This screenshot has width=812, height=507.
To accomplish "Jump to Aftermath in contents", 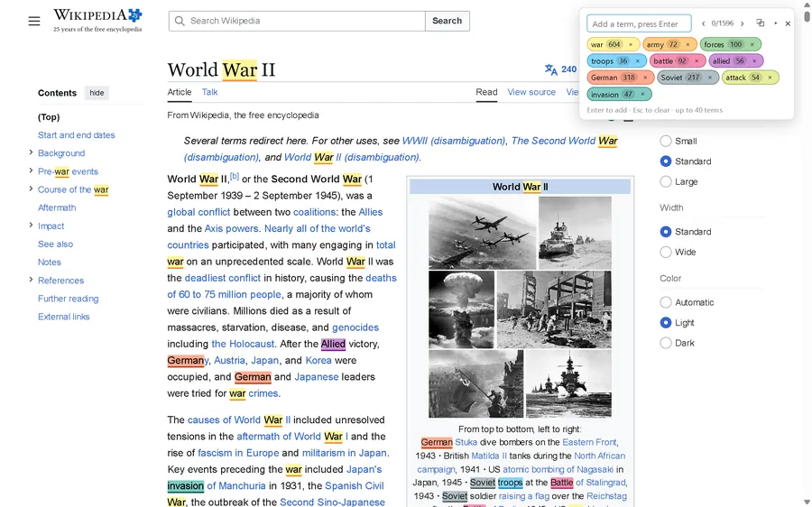I will point(57,207).
